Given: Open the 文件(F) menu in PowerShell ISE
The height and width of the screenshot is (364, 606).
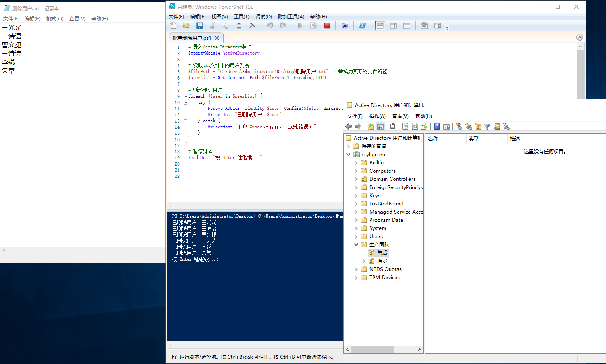Looking at the screenshot, I should (x=176, y=17).
